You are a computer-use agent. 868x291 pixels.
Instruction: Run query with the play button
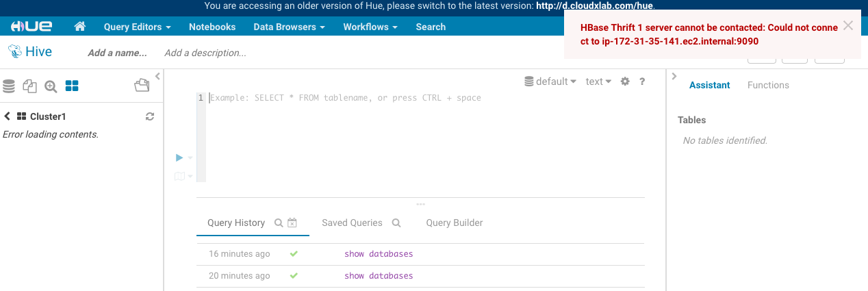pos(179,157)
